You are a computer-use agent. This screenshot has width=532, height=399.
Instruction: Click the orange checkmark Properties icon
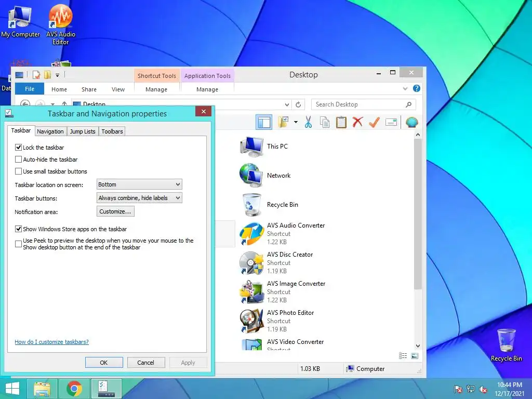click(x=374, y=122)
